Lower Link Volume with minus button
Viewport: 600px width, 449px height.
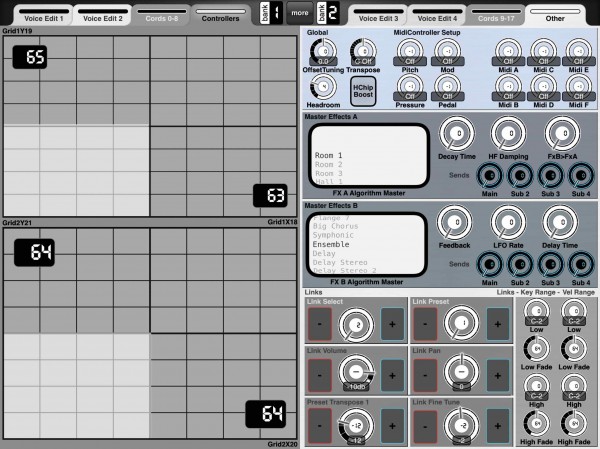point(320,376)
